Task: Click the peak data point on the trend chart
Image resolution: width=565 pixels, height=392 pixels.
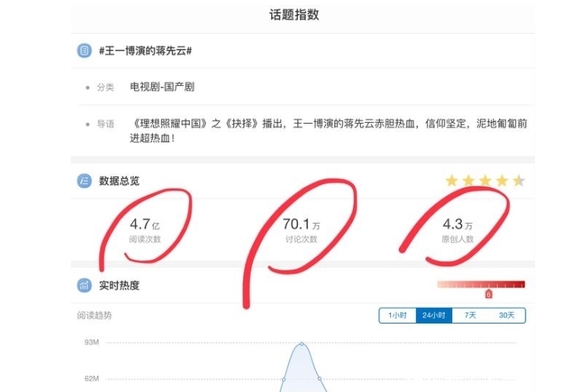Action: click(302, 344)
